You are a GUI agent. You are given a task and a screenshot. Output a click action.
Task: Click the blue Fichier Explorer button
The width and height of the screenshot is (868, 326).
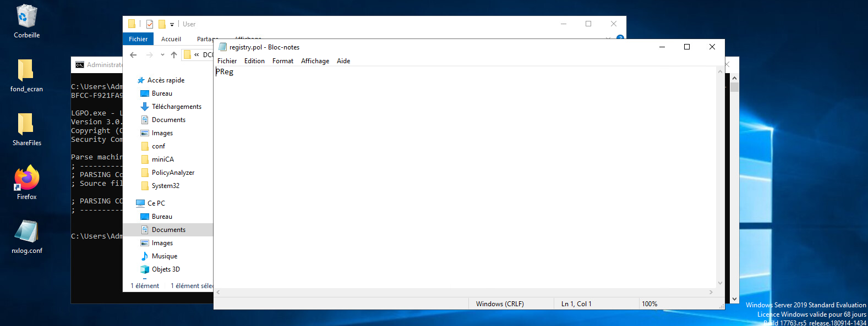[x=138, y=39]
